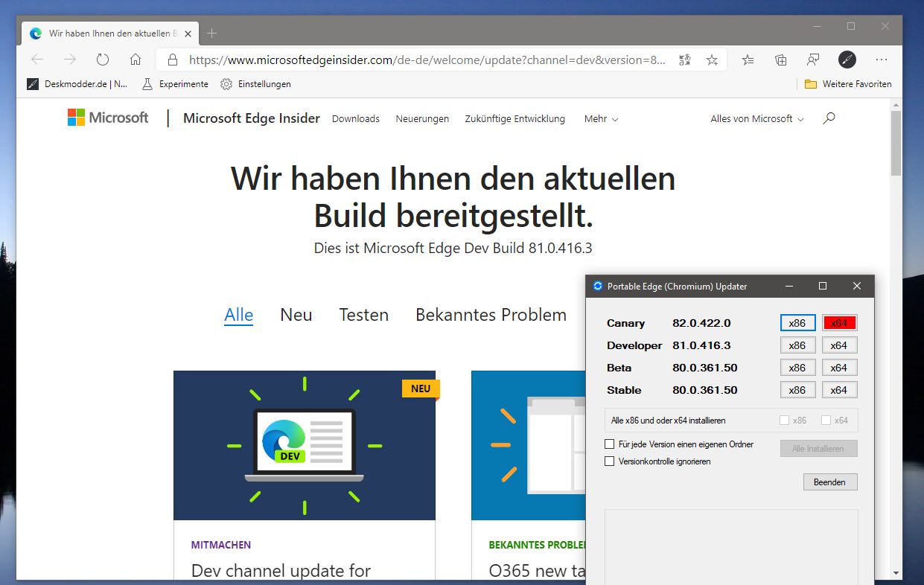
Task: Select the Beta row version 80.0.361.50
Action: (x=705, y=368)
